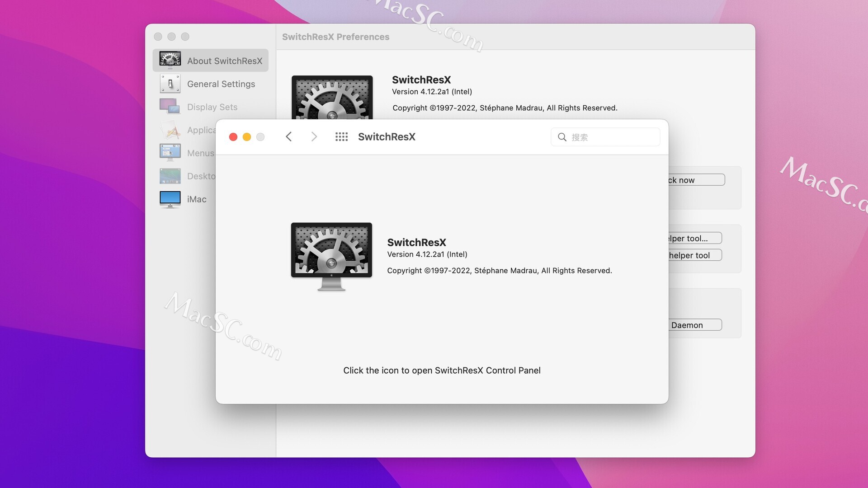Click the bold SwitchResX name in Preferences window
This screenshot has height=488, width=868.
pos(421,80)
